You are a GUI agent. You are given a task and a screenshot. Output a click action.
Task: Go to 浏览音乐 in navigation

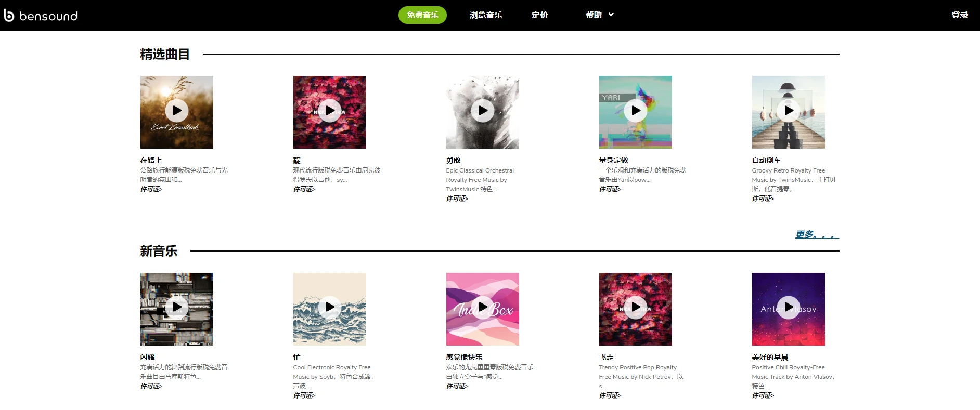(x=486, y=15)
